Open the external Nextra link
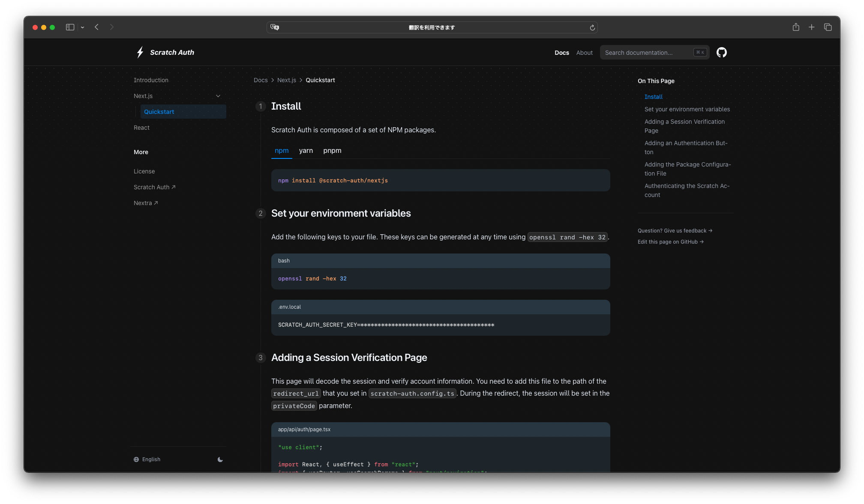864x504 pixels. pos(146,203)
